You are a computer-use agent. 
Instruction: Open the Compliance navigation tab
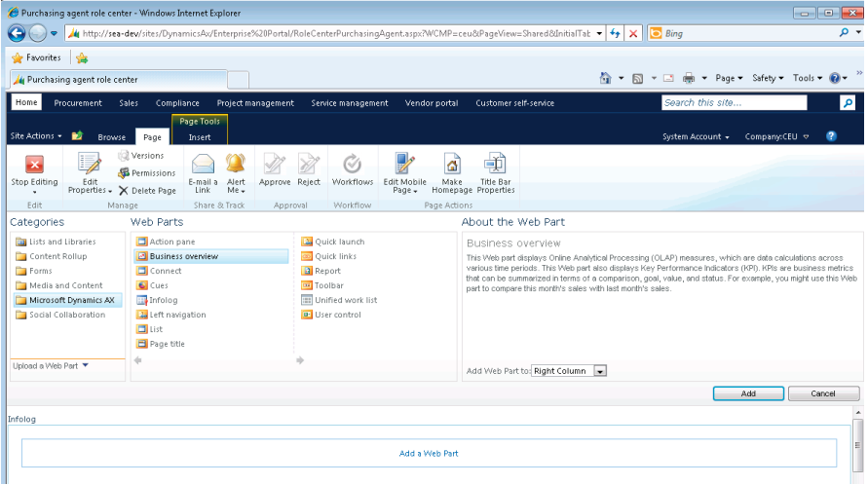pos(177,103)
